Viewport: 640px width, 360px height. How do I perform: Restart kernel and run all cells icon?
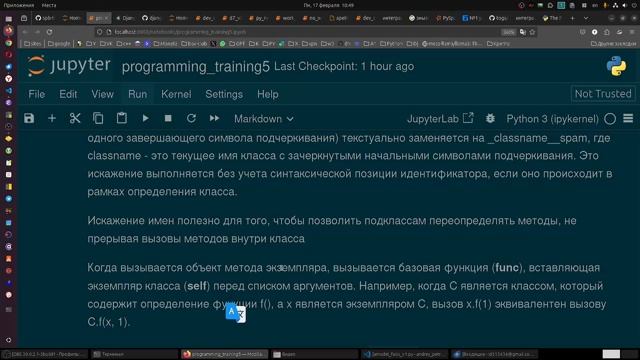[x=214, y=118]
